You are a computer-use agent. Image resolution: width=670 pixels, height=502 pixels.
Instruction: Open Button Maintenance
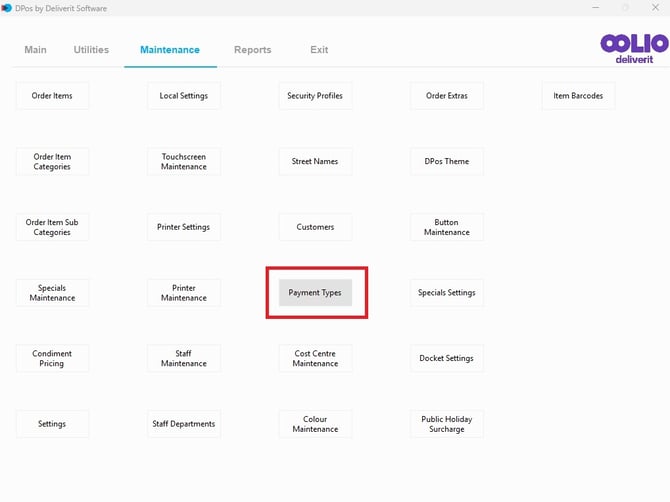(447, 227)
